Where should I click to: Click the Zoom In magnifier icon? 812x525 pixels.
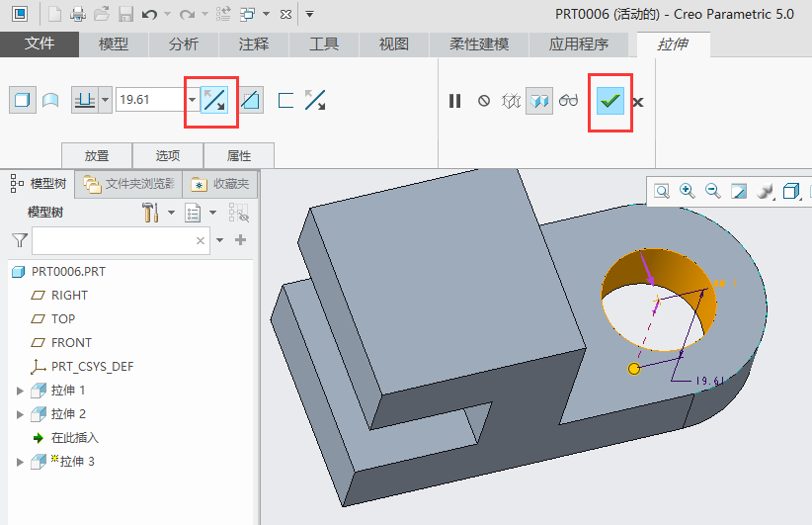(687, 191)
